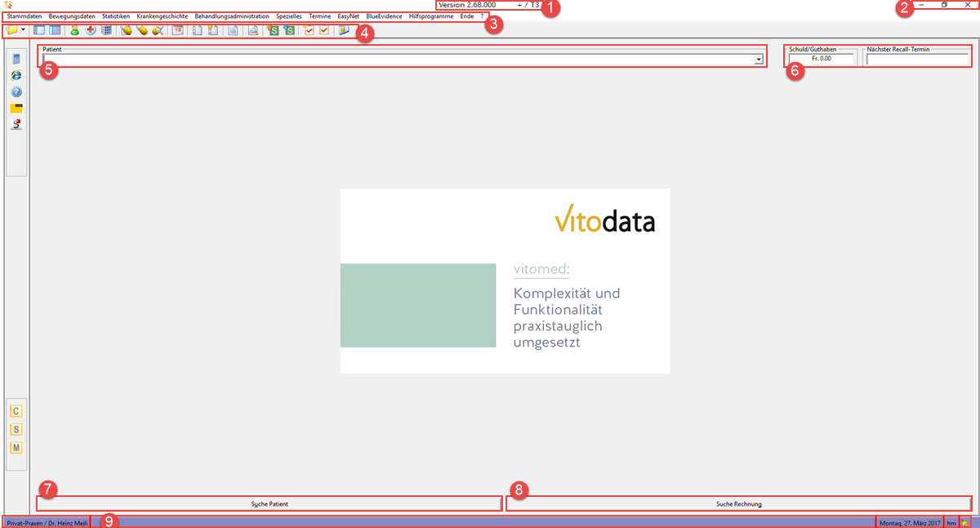Image resolution: width=980 pixels, height=528 pixels.
Task: Open the Krankengeschichte menu
Action: (162, 16)
